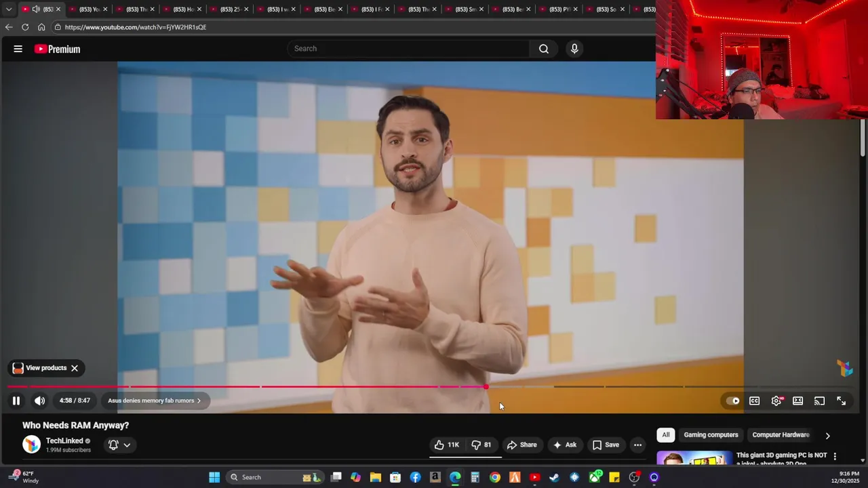
Task: Switch to the '(853) 25' browser tab
Action: [x=231, y=9]
